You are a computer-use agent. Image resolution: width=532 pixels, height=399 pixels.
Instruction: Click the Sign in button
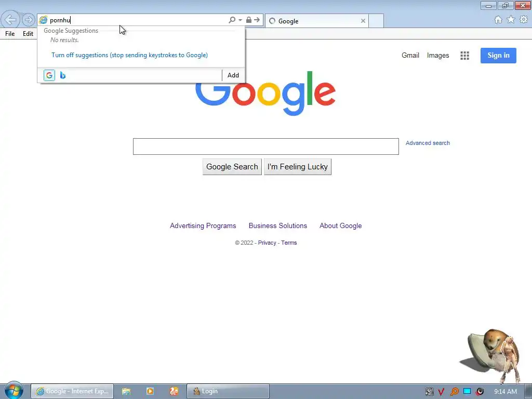coord(498,55)
